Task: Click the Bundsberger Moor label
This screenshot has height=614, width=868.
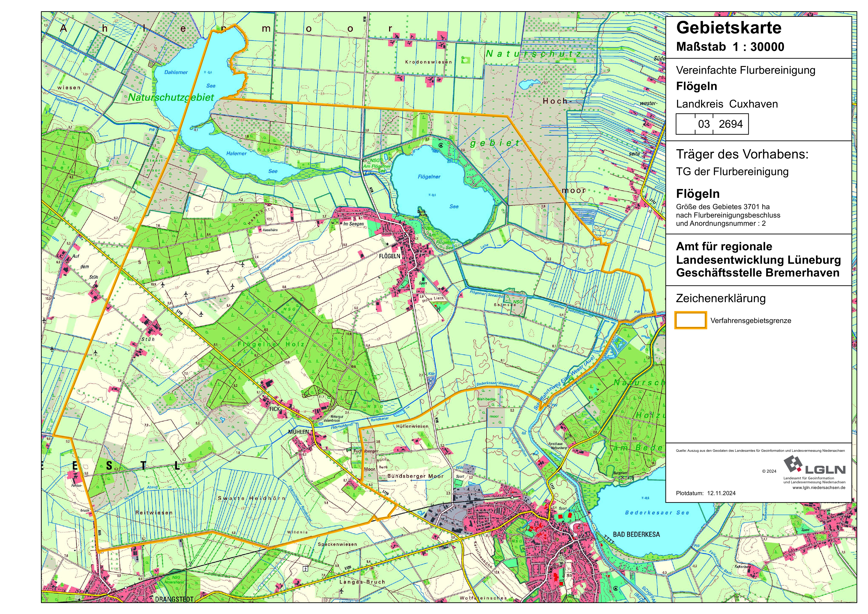Action: [x=415, y=476]
